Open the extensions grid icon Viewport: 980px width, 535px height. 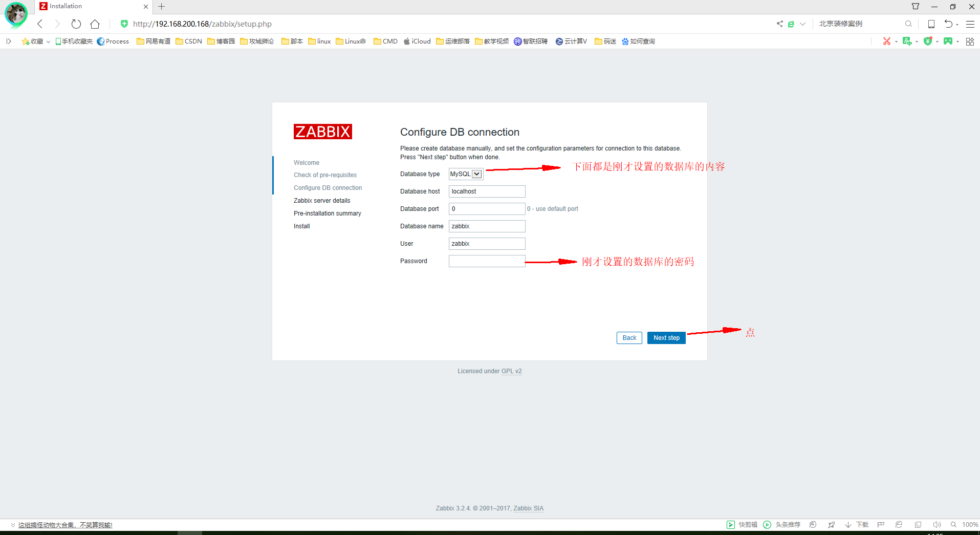pyautogui.click(x=970, y=41)
